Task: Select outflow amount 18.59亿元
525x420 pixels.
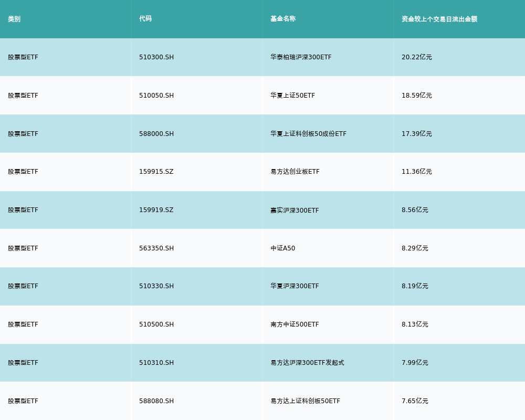Action: click(416, 96)
